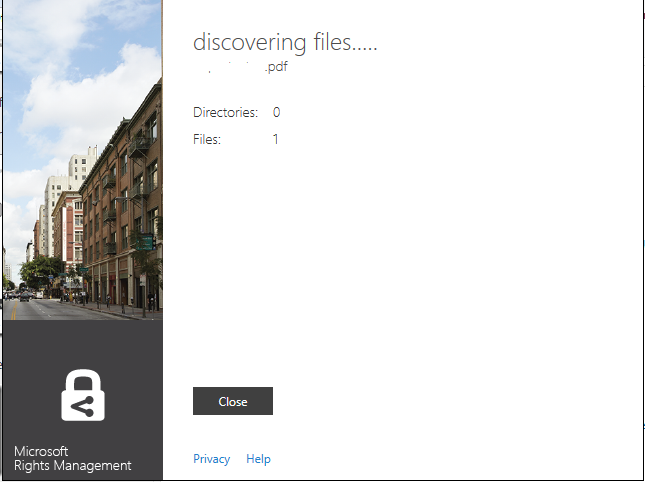Open the Privacy link
This screenshot has width=645, height=482.
(211, 459)
